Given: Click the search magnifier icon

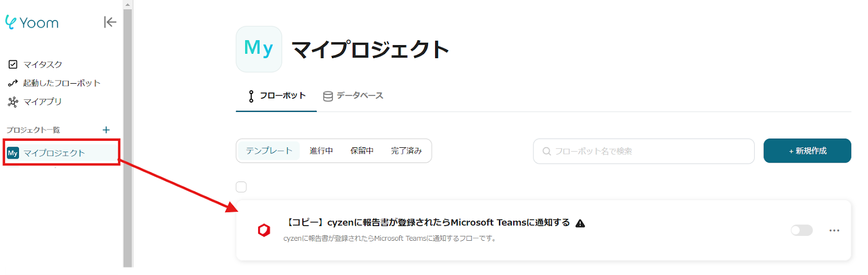Looking at the screenshot, I should click(547, 151).
